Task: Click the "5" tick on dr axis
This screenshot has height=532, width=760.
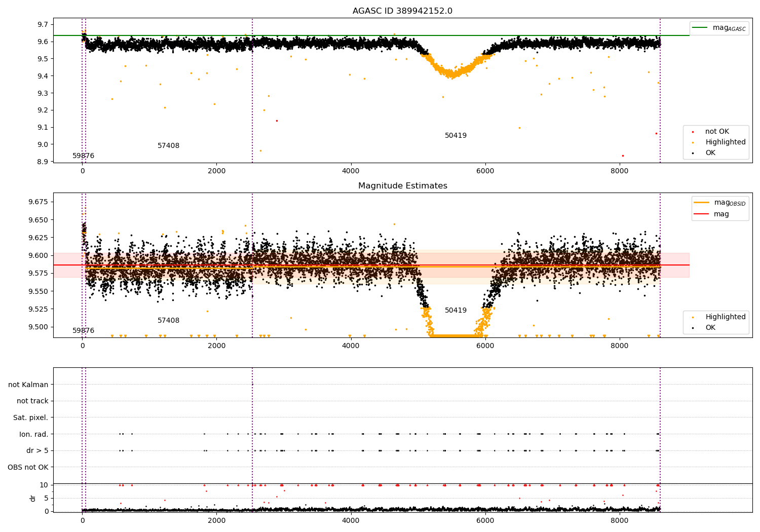Action: 47,499
